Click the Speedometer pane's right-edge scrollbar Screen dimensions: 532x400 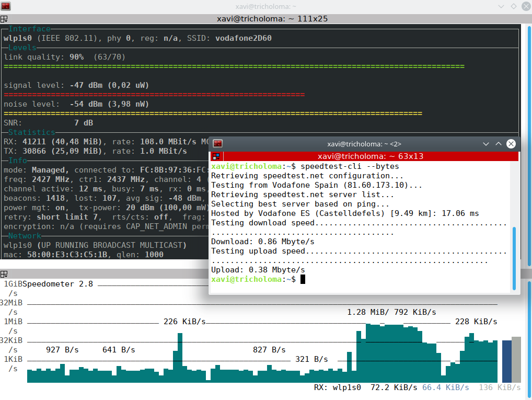(x=529, y=335)
